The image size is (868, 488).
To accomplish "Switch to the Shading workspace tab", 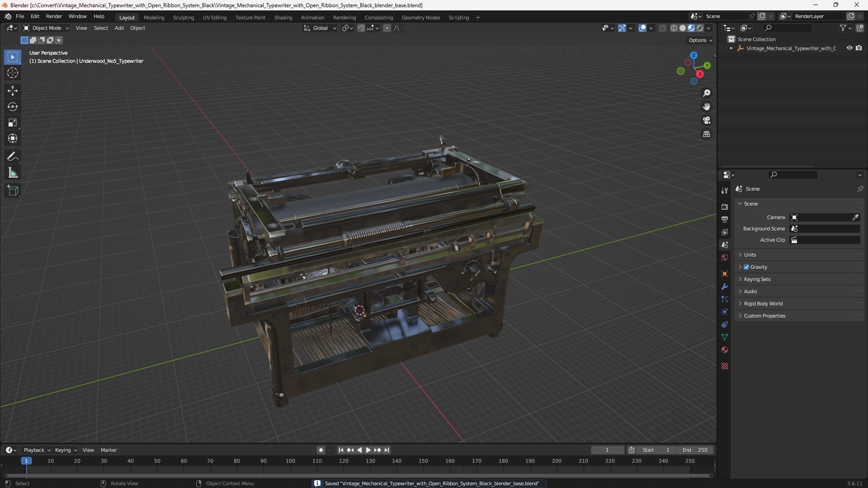I will pos(283,18).
